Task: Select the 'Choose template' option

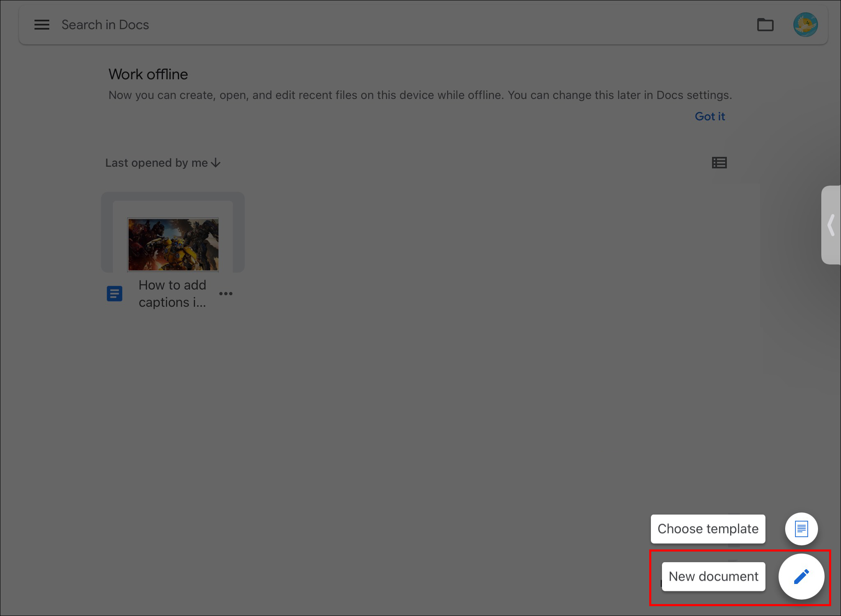Action: 708,529
